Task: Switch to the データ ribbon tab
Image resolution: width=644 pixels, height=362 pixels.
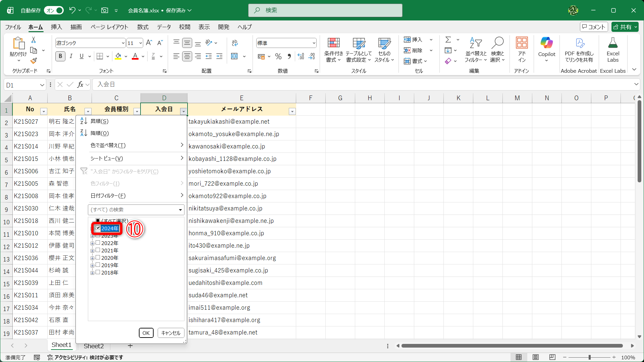Action: click(164, 27)
